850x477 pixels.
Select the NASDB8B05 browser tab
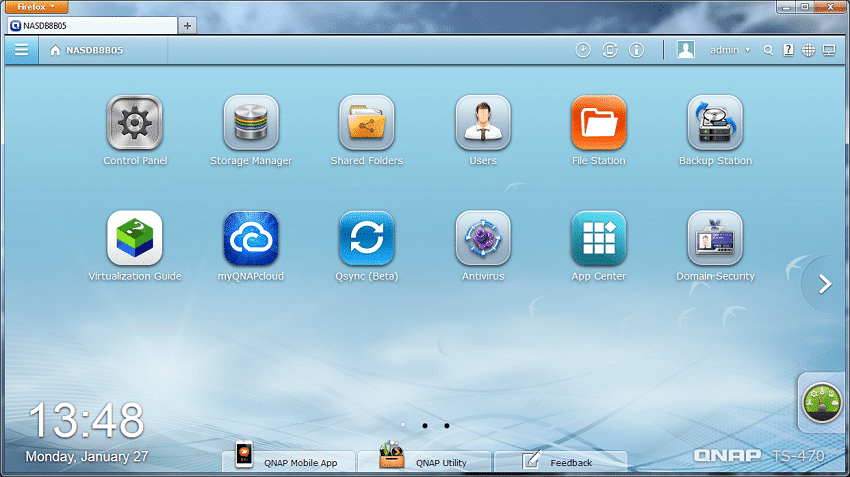[x=92, y=25]
